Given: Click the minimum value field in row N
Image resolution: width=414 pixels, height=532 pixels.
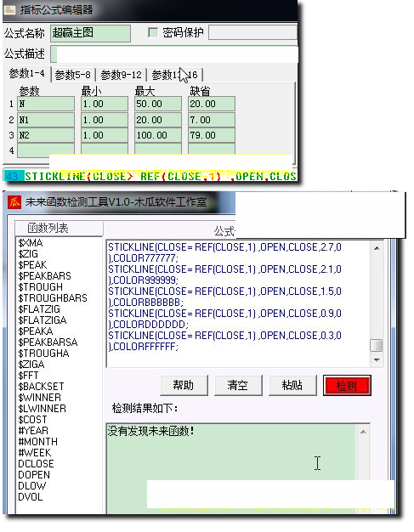Looking at the screenshot, I should 105,104.
